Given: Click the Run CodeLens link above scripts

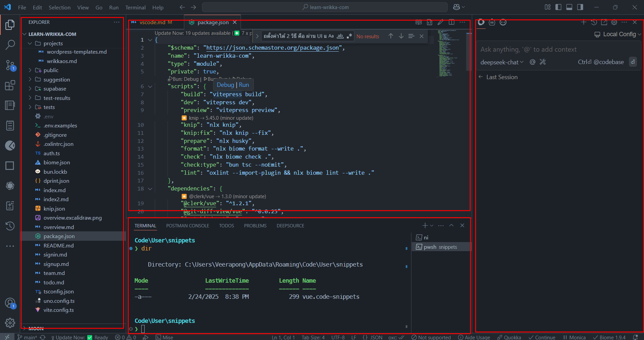Looking at the screenshot, I should (x=244, y=85).
